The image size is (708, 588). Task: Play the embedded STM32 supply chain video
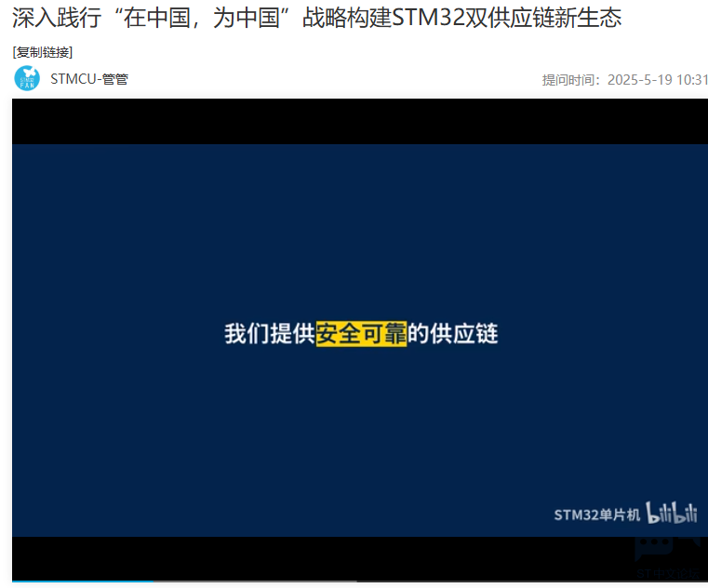pos(360,340)
